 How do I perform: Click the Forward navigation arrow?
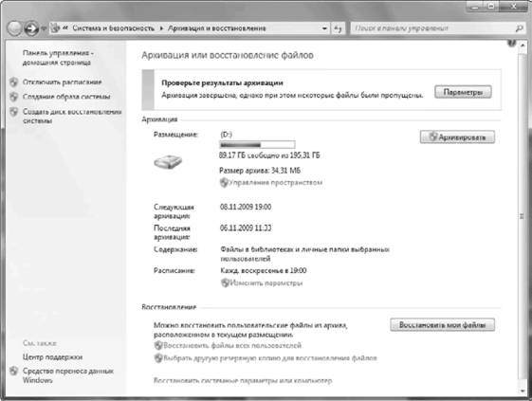coord(31,28)
